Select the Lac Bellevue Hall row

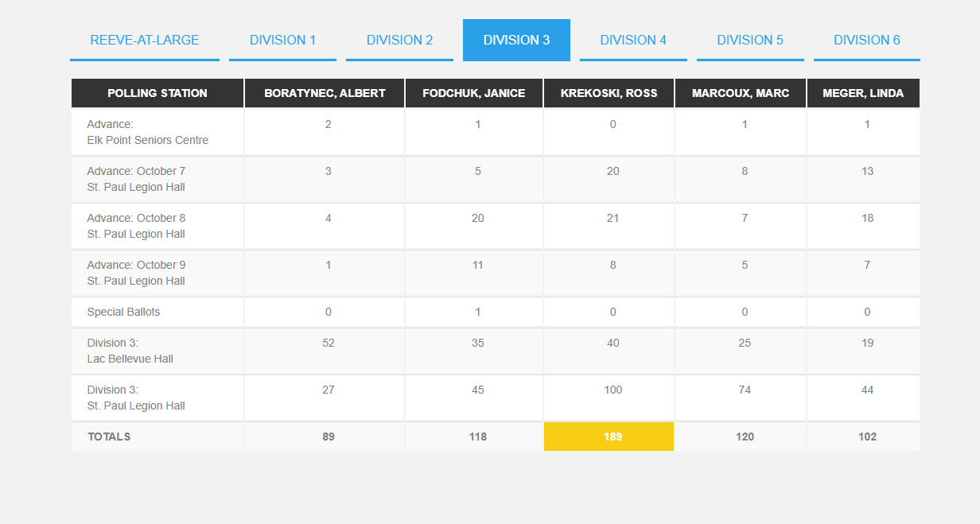coord(131,351)
